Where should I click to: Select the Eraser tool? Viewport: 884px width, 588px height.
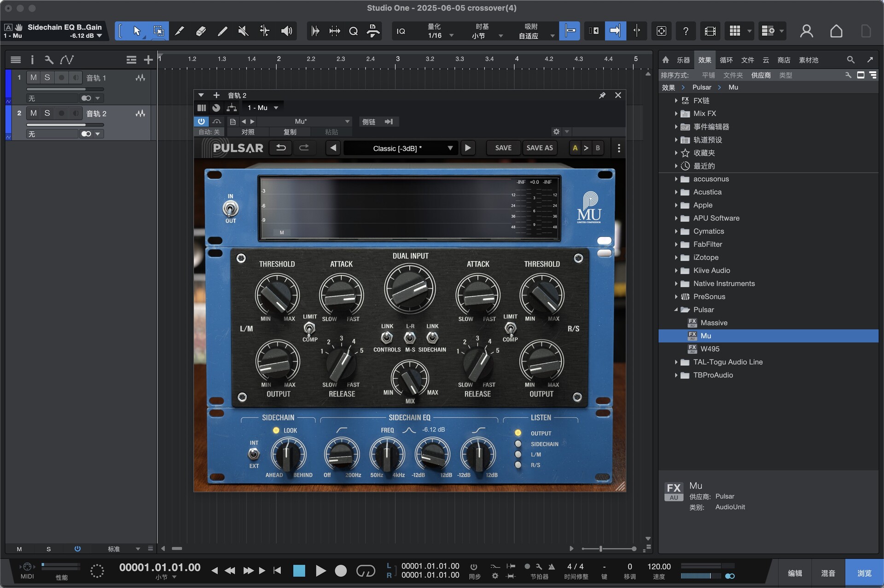click(201, 31)
